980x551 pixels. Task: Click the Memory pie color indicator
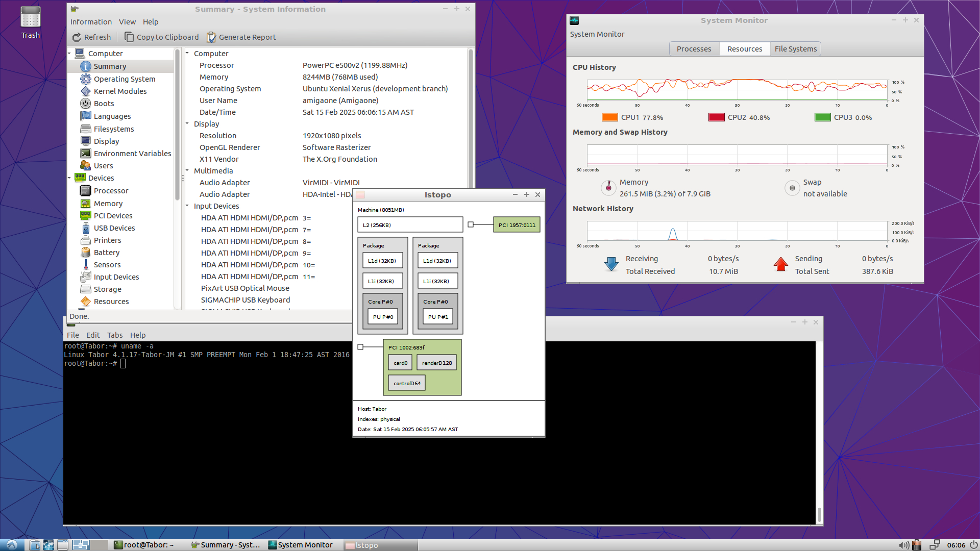pyautogui.click(x=608, y=188)
